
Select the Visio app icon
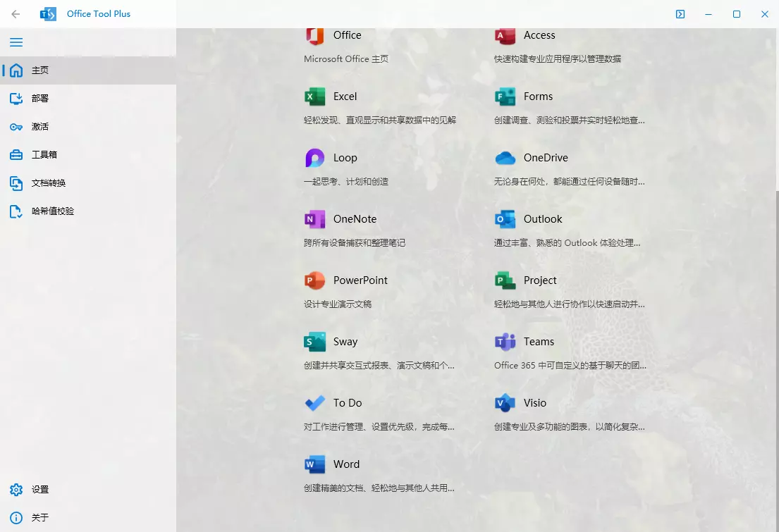pyautogui.click(x=505, y=403)
